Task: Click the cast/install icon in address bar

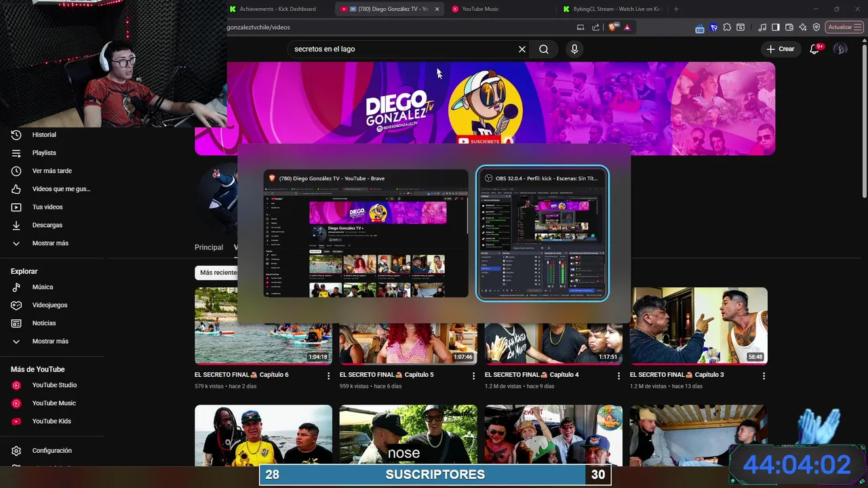Action: pos(580,27)
